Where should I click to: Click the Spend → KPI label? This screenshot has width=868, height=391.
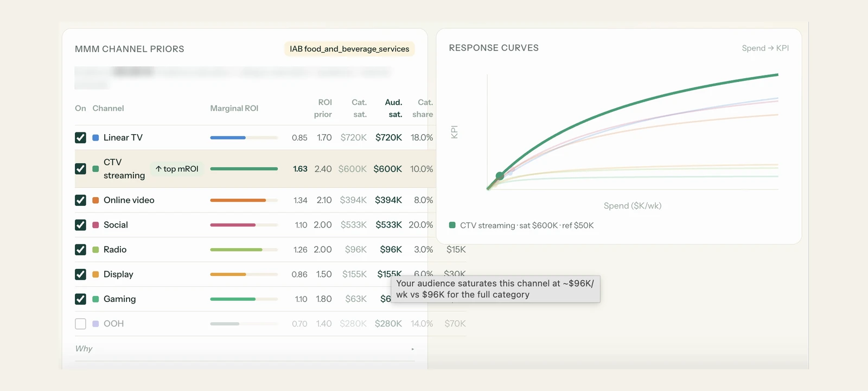[765, 48]
